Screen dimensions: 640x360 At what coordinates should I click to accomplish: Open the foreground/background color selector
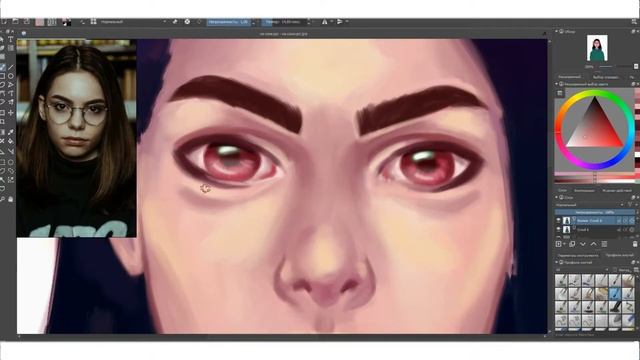66,22
